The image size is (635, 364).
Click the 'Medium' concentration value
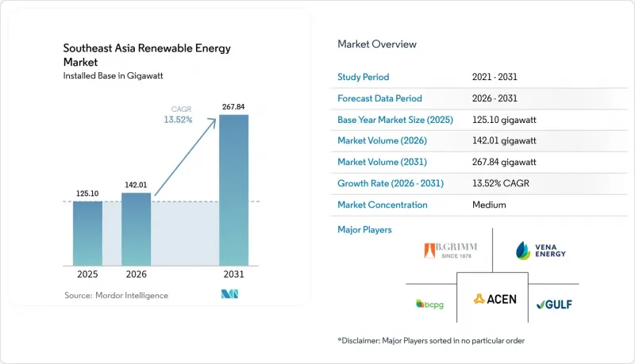tap(489, 205)
